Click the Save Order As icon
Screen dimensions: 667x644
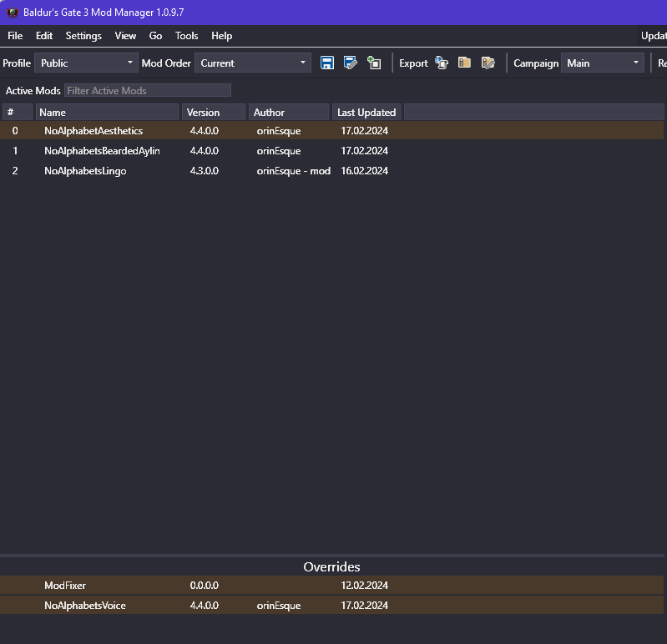pos(350,63)
